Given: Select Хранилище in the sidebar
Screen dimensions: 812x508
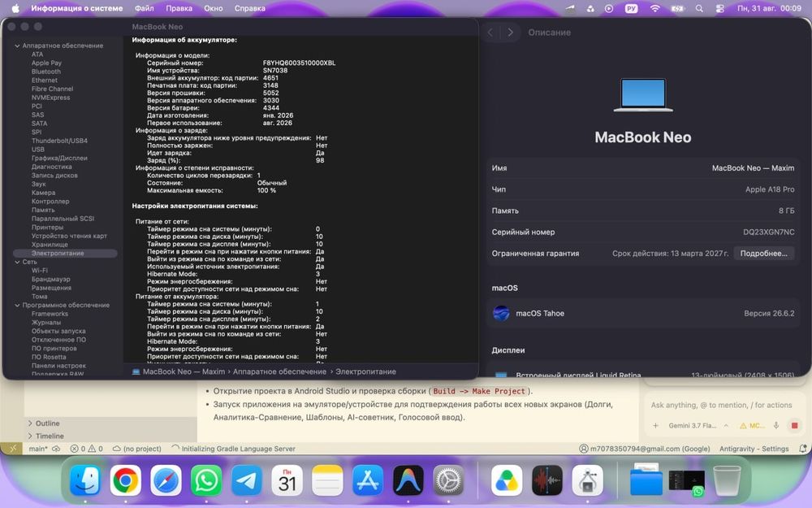Looking at the screenshot, I should (x=50, y=245).
